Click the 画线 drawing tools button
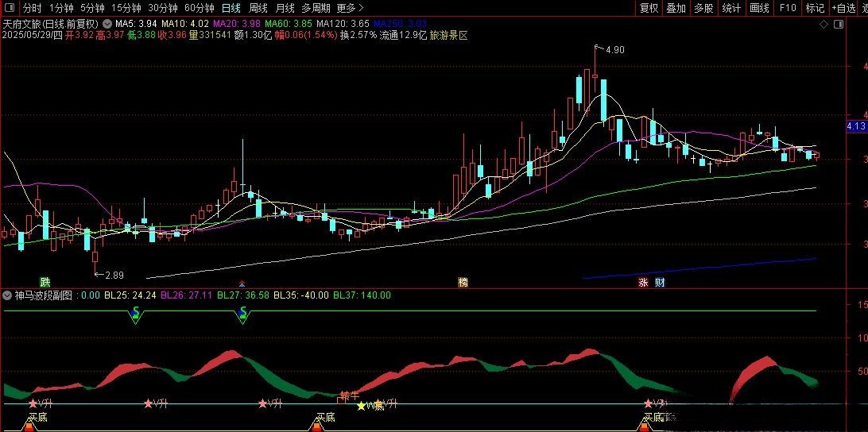Image resolution: width=868 pixels, height=432 pixels. [x=759, y=8]
